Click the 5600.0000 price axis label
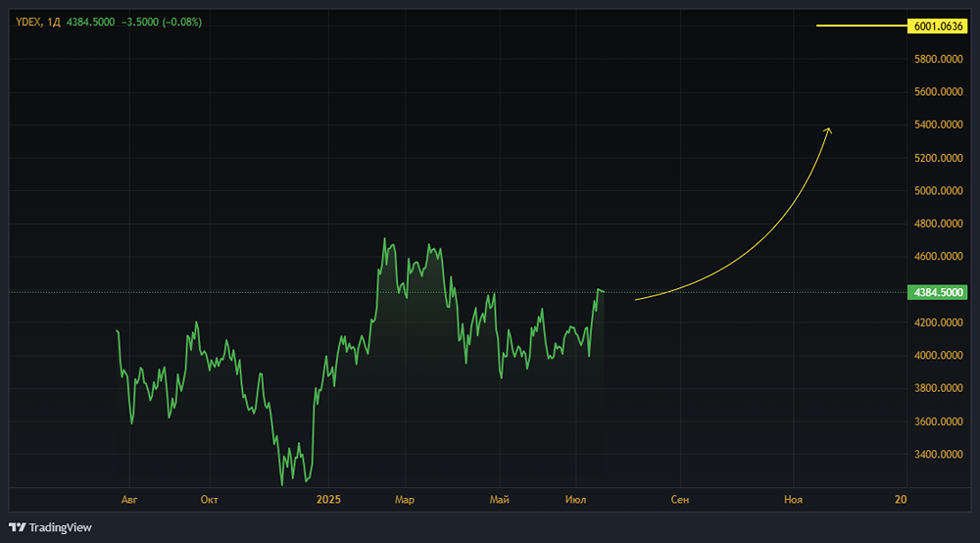This screenshot has height=543, width=980. click(x=938, y=92)
